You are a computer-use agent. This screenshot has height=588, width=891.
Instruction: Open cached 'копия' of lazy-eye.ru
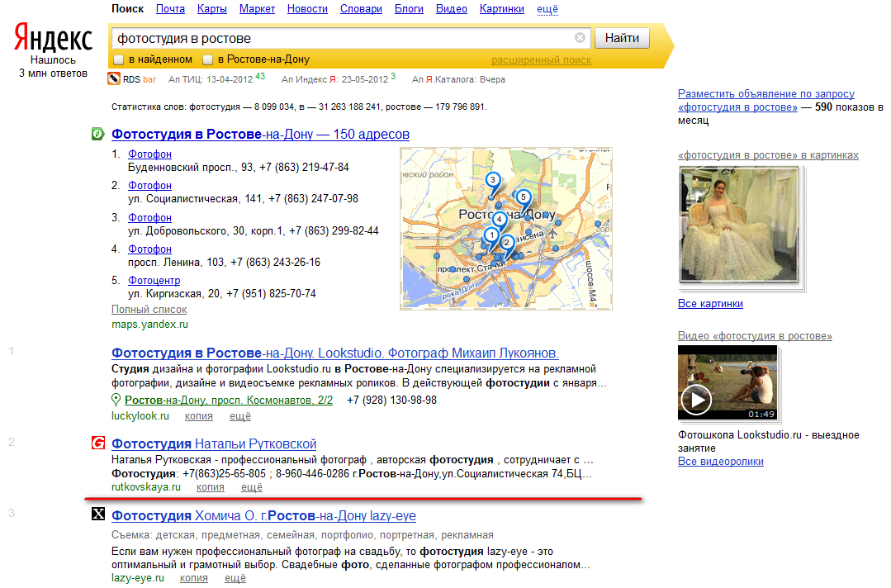click(194, 578)
